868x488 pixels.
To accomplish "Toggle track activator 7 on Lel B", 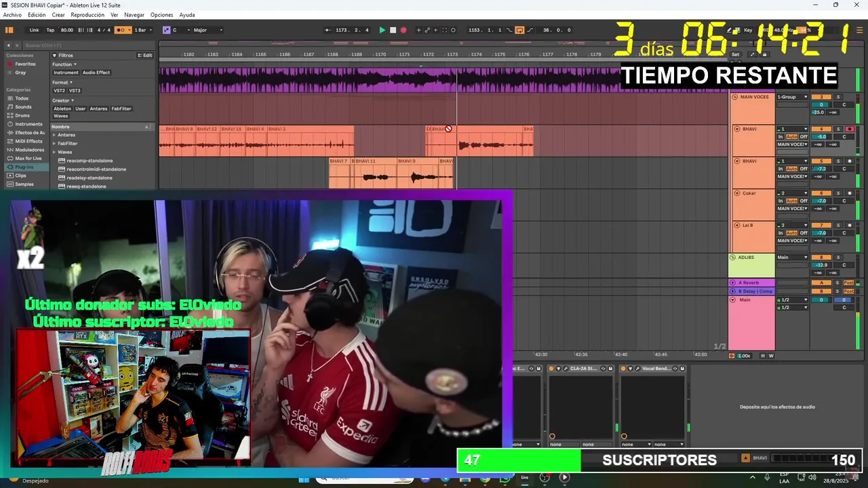I will tap(821, 225).
